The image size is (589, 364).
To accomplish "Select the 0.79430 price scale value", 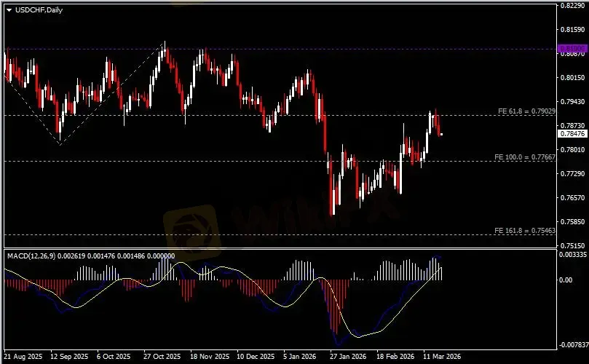I will point(573,102).
